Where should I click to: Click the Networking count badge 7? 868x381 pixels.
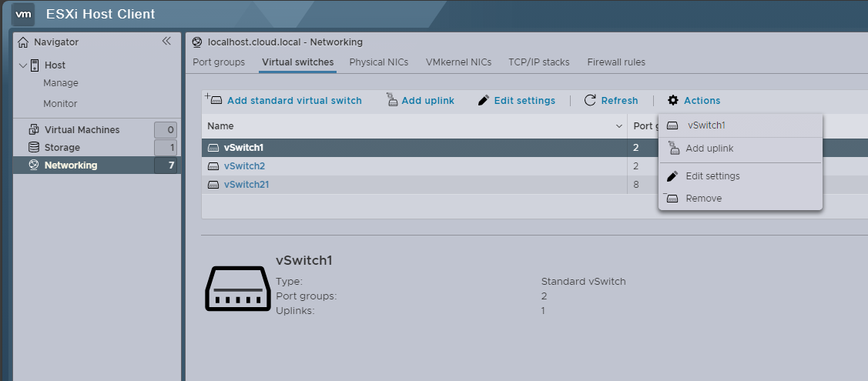point(166,165)
